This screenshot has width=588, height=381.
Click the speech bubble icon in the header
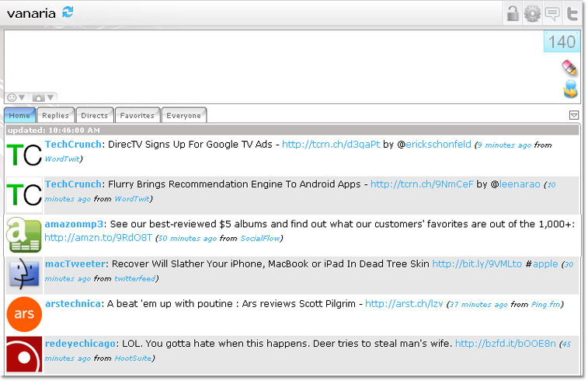click(x=552, y=14)
